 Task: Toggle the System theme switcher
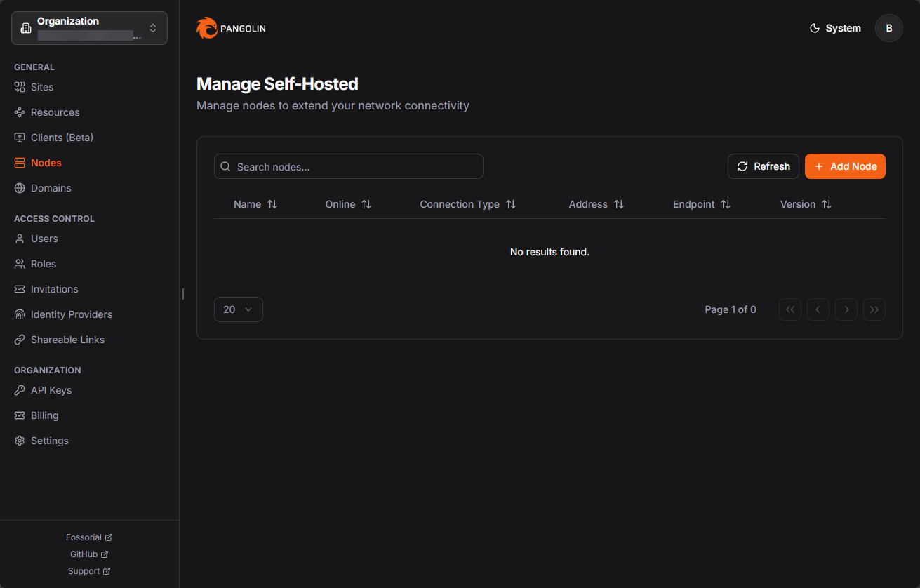coord(835,28)
